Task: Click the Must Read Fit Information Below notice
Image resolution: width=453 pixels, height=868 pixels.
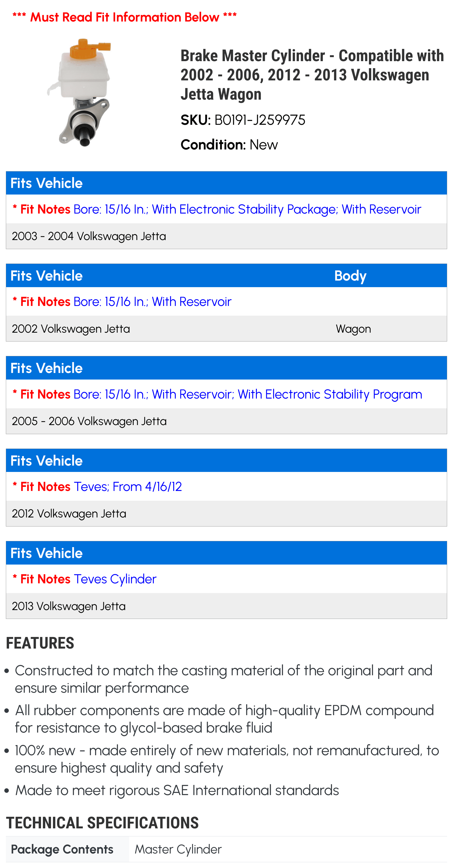Action: tap(124, 17)
